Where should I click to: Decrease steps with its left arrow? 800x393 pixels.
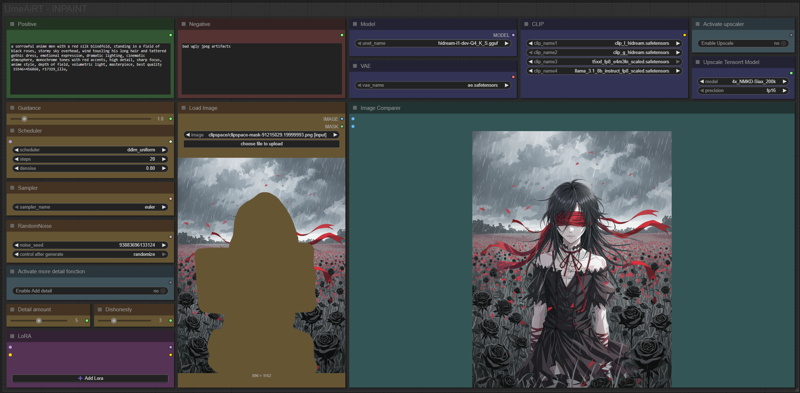[x=16, y=159]
